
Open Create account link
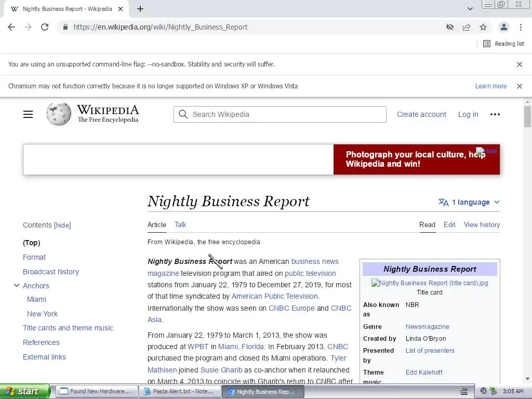coord(421,114)
